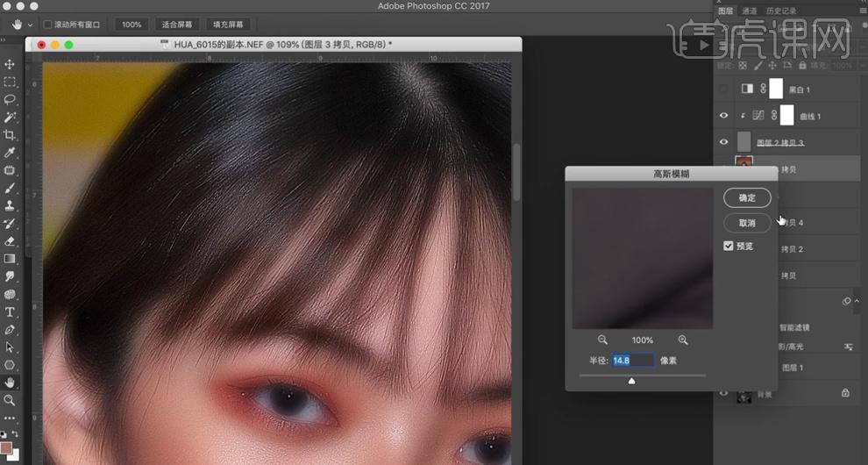Select the 曲线 1 layer mask thumbnail
Image resolution: width=868 pixels, height=465 pixels.
tap(787, 115)
